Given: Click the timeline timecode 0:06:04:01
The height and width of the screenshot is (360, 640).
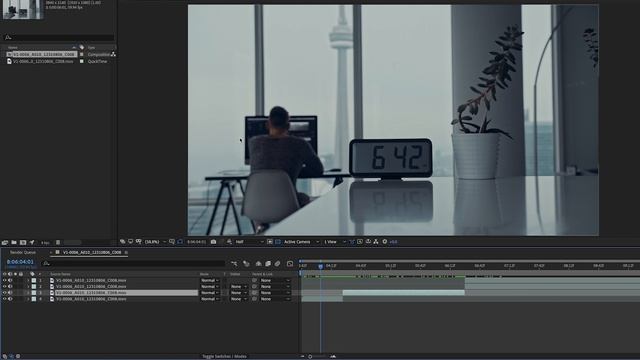Looking at the screenshot, I should coord(20,262).
